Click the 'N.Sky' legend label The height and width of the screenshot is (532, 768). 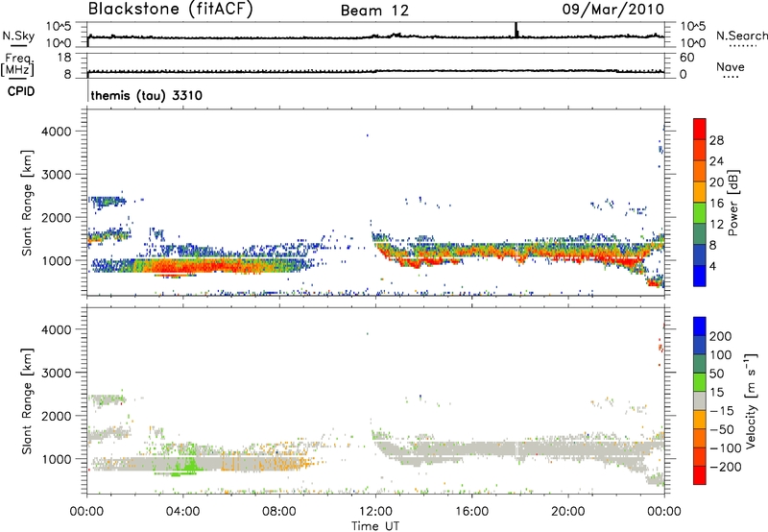(18, 36)
